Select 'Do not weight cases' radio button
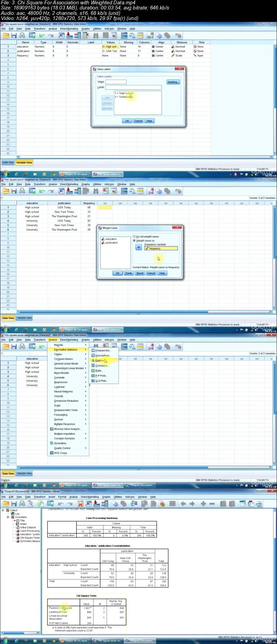277x644 pixels. (134, 236)
